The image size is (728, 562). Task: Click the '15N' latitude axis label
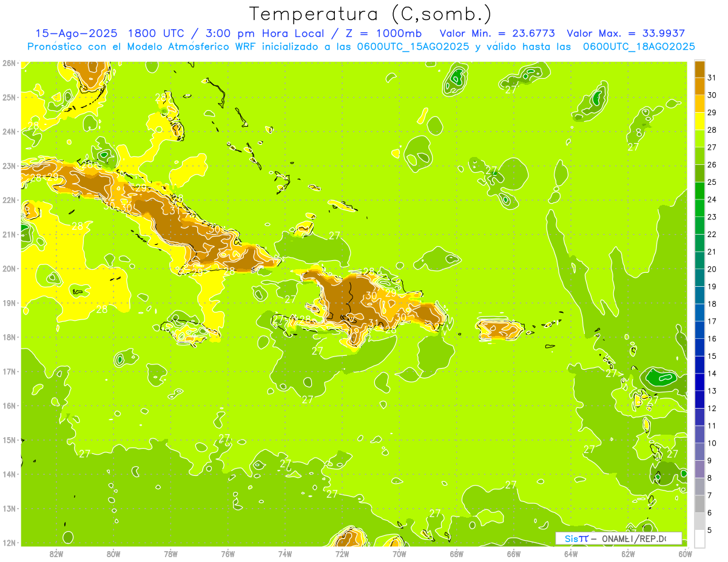point(9,440)
